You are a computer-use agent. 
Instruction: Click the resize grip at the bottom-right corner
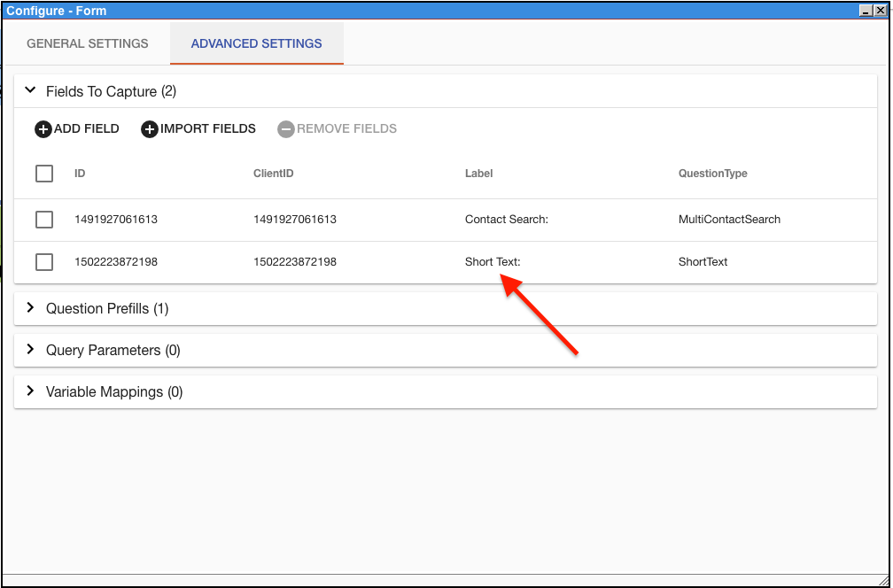884,580
